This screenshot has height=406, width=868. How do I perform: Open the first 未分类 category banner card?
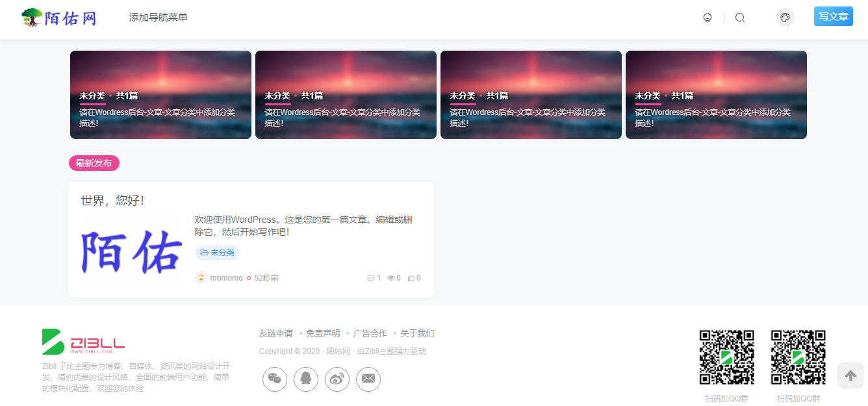tap(160, 95)
